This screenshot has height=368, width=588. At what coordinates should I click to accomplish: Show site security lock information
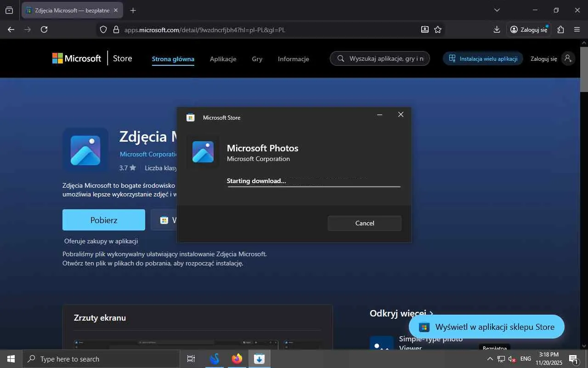coord(116,29)
